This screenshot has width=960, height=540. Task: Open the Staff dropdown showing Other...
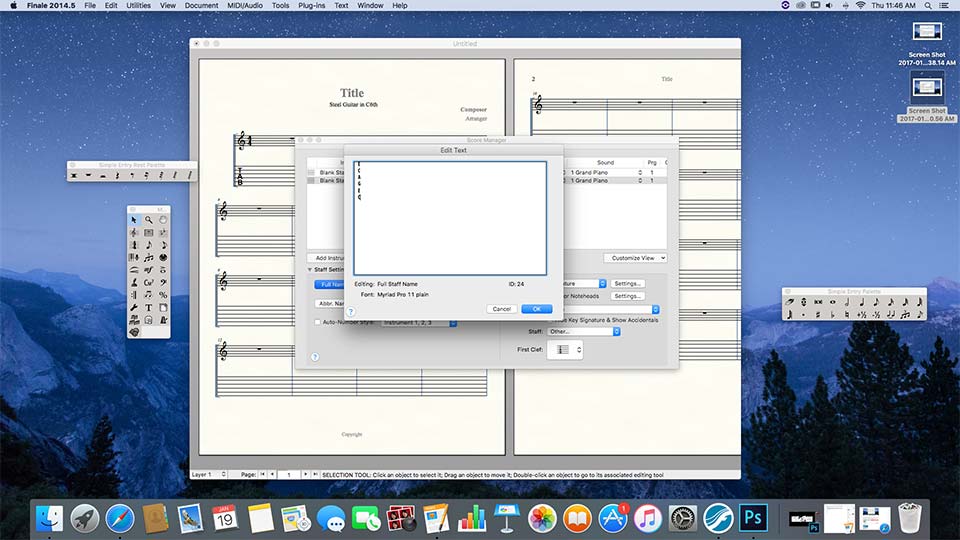pyautogui.click(x=583, y=331)
